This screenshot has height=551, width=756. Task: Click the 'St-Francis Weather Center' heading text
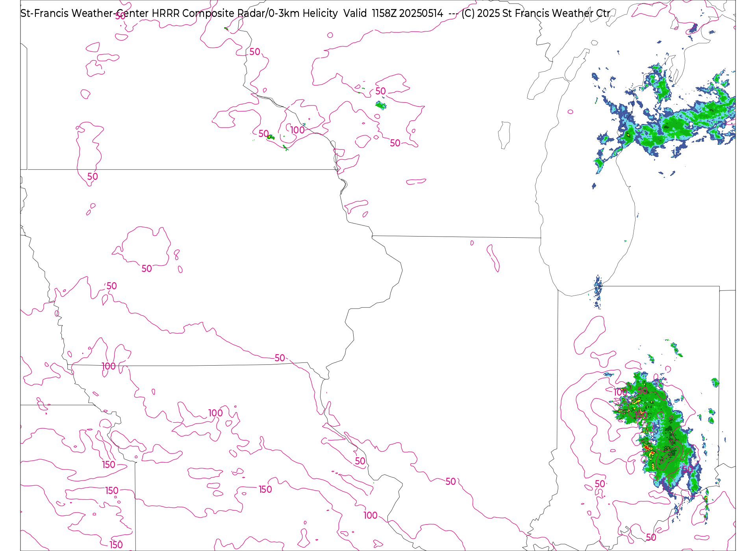tap(84, 13)
